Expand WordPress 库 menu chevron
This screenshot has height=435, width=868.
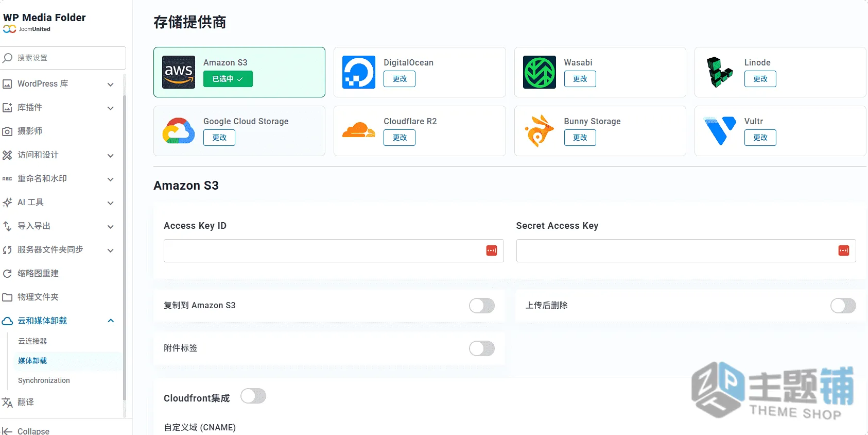pos(111,84)
